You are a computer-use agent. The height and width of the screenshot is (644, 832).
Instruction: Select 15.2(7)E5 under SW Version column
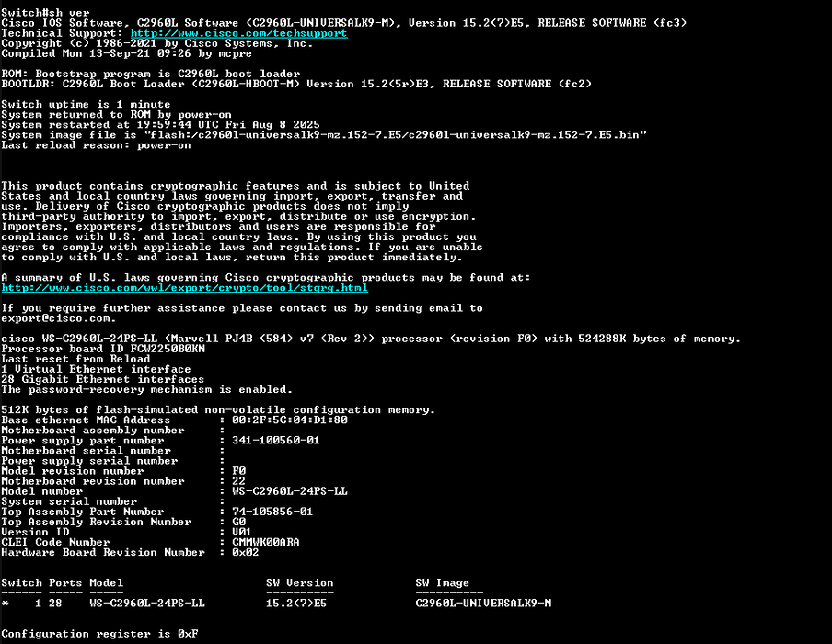tap(296, 604)
